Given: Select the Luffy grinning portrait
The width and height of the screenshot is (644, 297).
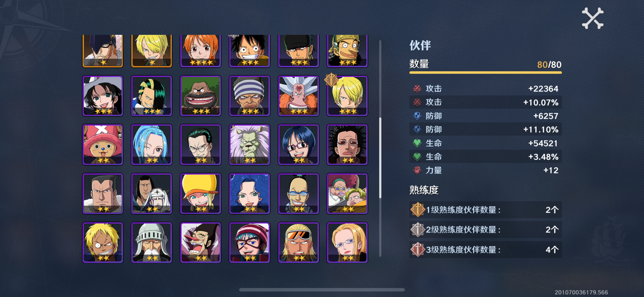Looking at the screenshot, I should 249,51.
